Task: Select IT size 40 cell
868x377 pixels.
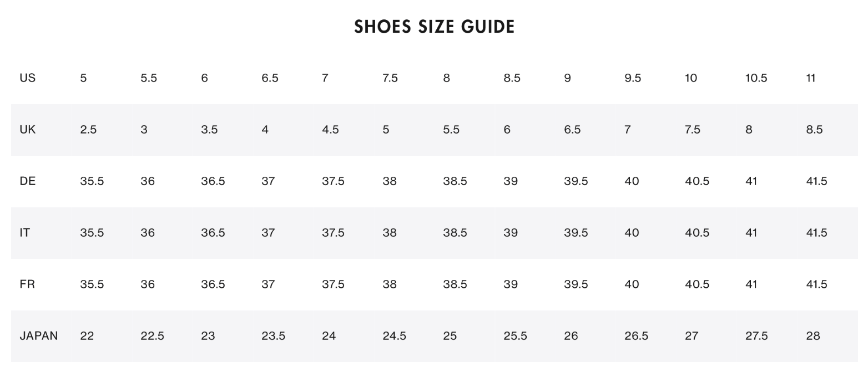Action: tap(631, 233)
